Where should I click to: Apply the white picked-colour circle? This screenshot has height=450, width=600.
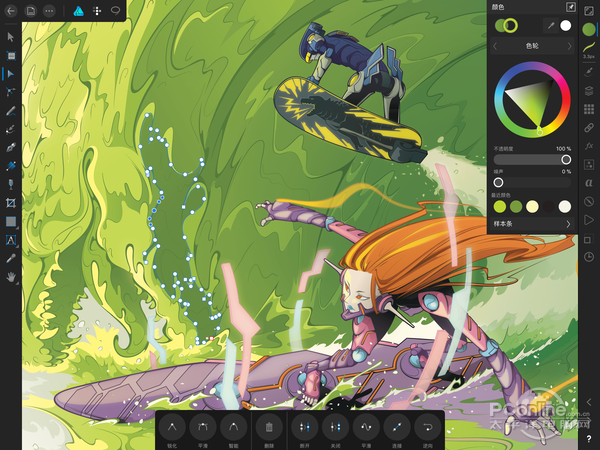click(x=566, y=26)
